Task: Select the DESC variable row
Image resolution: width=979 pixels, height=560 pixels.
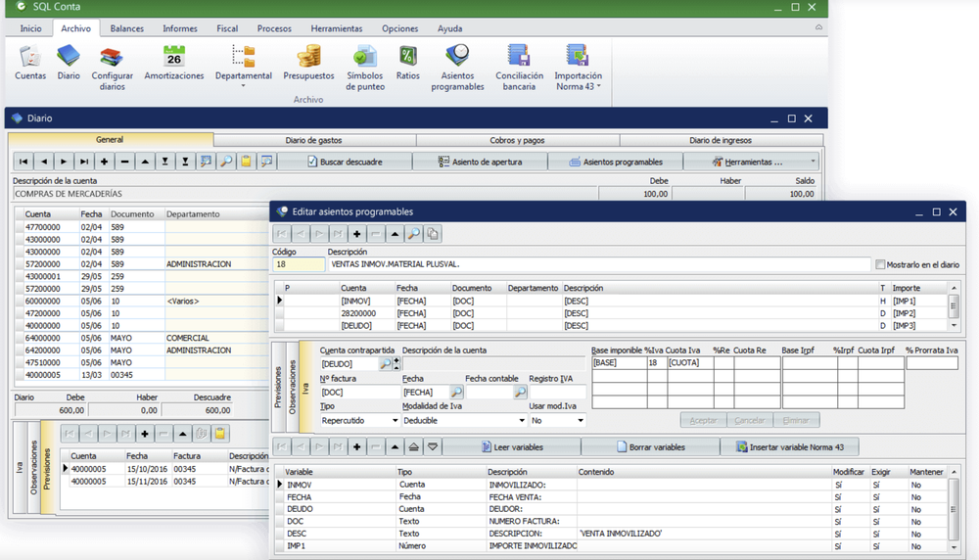Action: [x=612, y=534]
